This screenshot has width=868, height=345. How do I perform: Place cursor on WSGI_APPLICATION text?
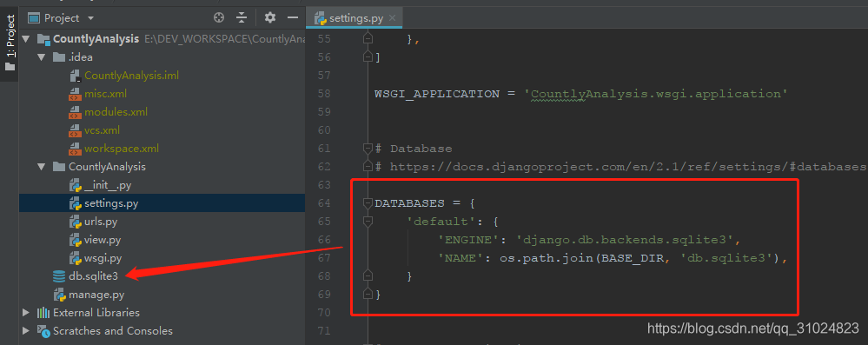tap(437, 94)
